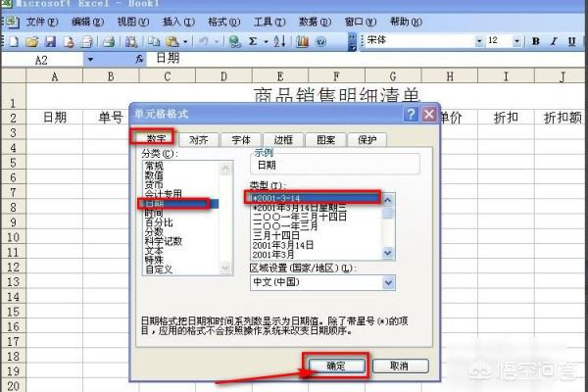This screenshot has width=588, height=392.
Task: Click the Insert Hyperlink globe icon
Action: pyautogui.click(x=235, y=41)
